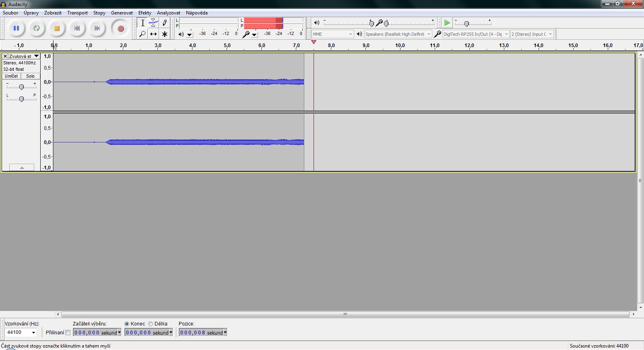Toggle the Přilínaní snap checkbox

pyautogui.click(x=68, y=333)
